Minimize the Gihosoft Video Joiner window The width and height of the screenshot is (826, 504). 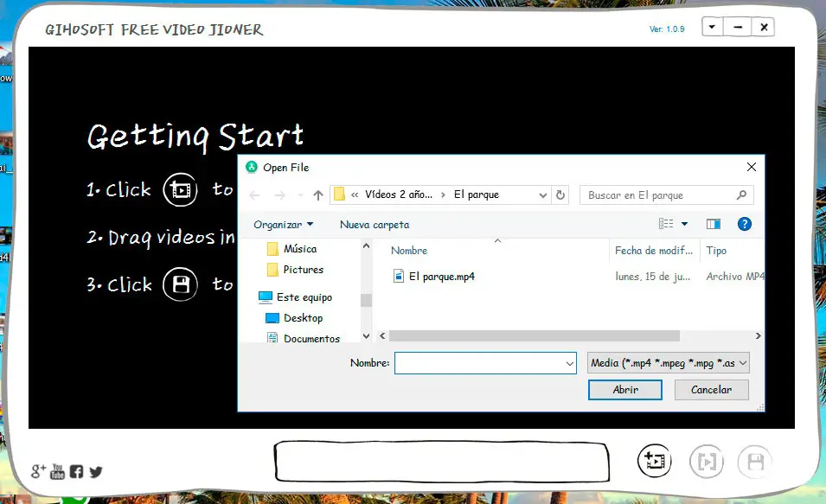pos(738,27)
